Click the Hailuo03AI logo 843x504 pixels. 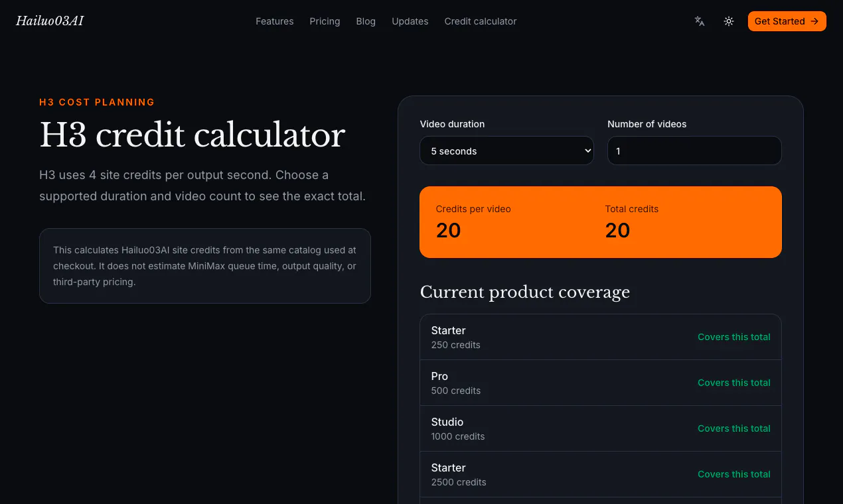click(50, 21)
